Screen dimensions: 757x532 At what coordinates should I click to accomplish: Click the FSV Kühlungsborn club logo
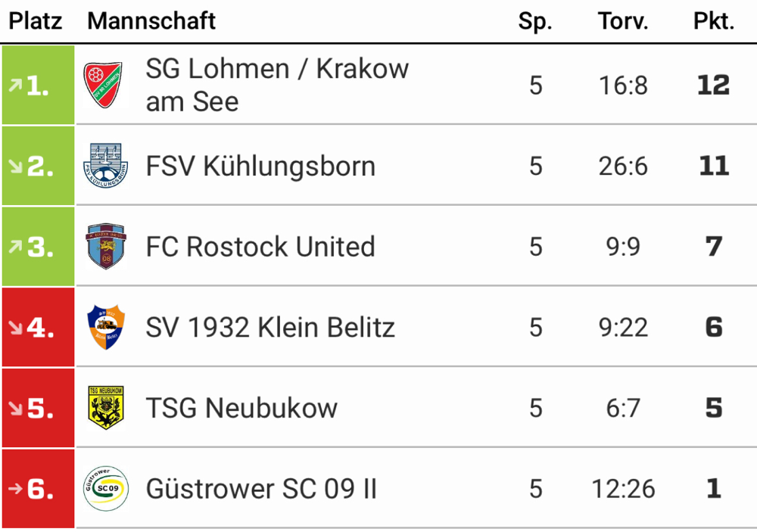[x=105, y=166]
